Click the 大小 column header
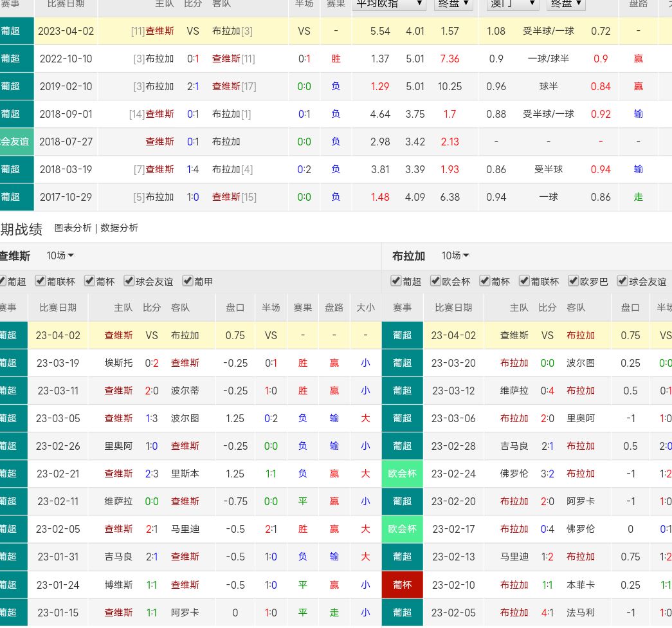This screenshot has height=628, width=672. click(x=365, y=308)
